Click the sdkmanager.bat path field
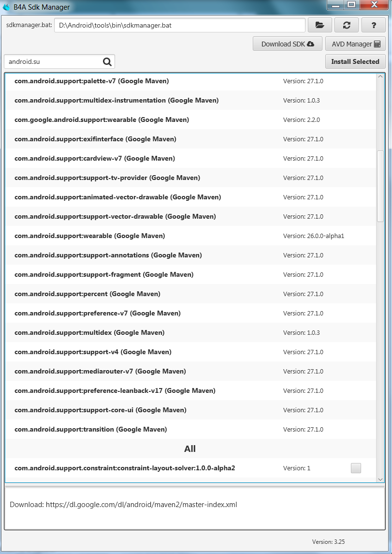This screenshot has width=392, height=554. coord(180,25)
